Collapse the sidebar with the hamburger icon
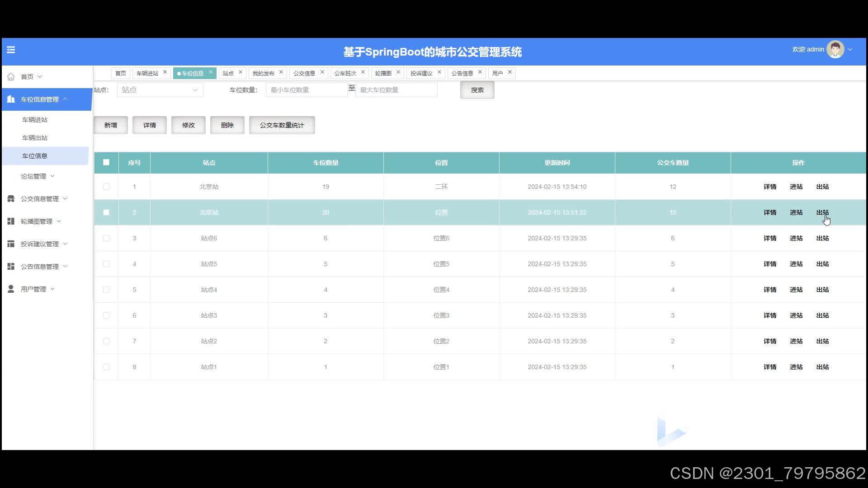The image size is (868, 488). (11, 50)
